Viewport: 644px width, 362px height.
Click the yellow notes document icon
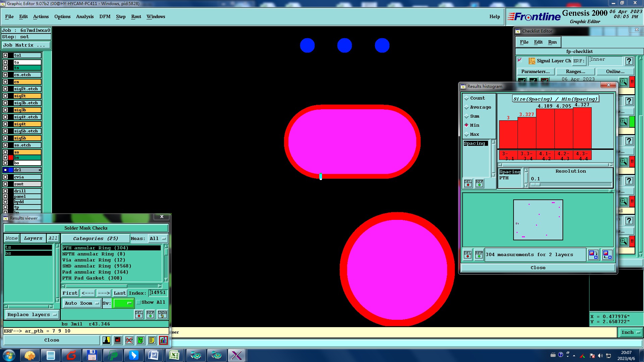pos(152,340)
